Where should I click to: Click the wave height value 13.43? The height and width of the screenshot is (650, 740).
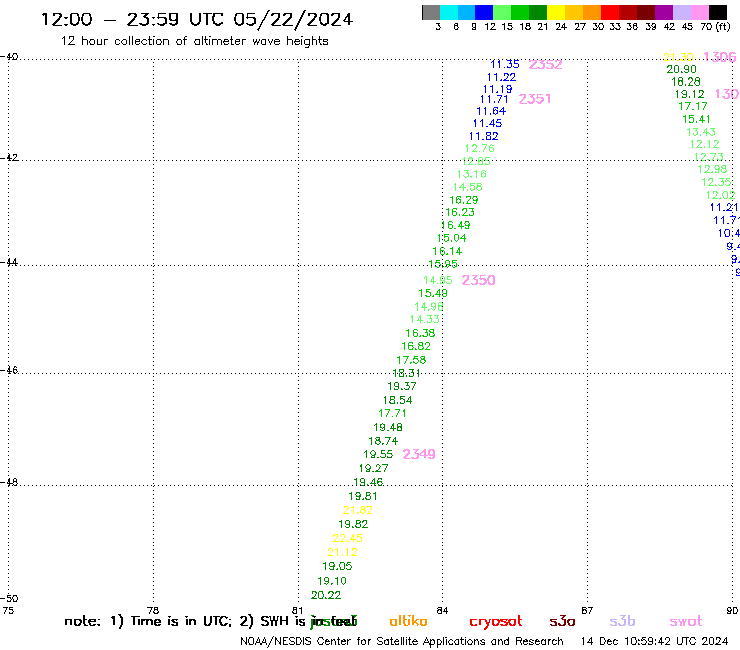[701, 132]
